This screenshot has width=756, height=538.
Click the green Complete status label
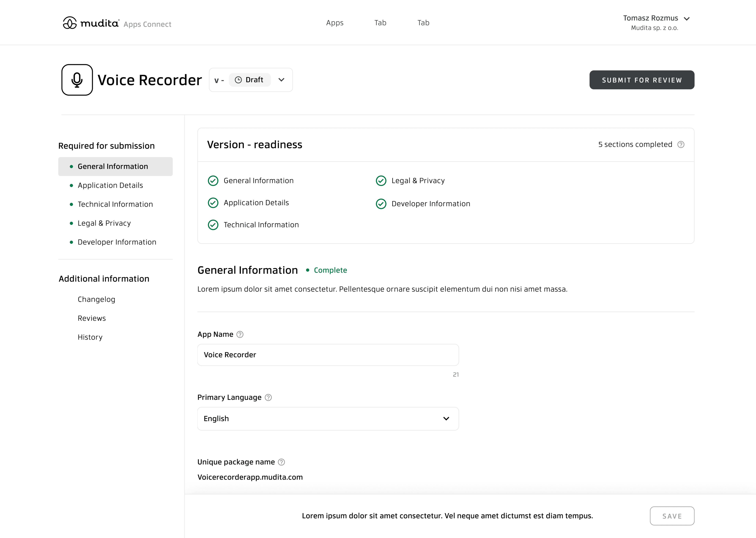pos(330,270)
